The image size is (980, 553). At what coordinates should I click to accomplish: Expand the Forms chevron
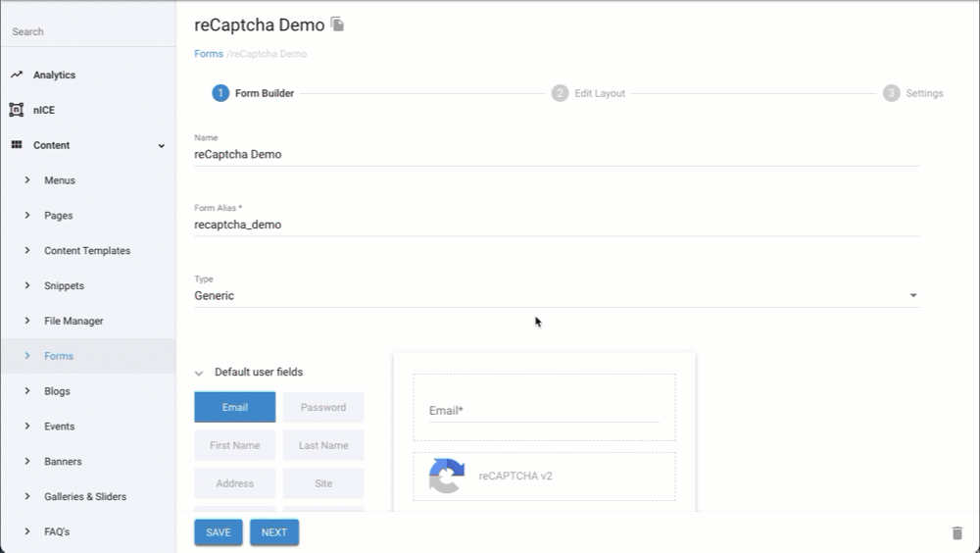click(26, 355)
